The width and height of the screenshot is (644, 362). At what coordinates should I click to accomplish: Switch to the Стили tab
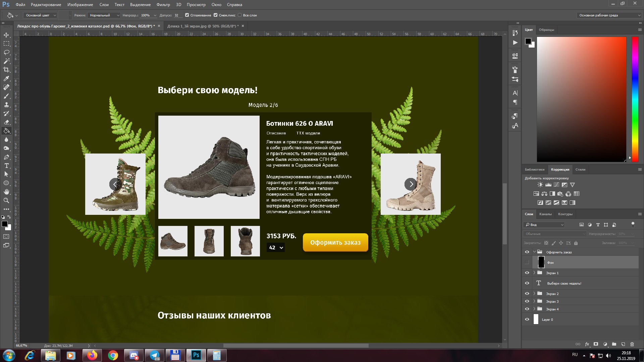(580, 169)
